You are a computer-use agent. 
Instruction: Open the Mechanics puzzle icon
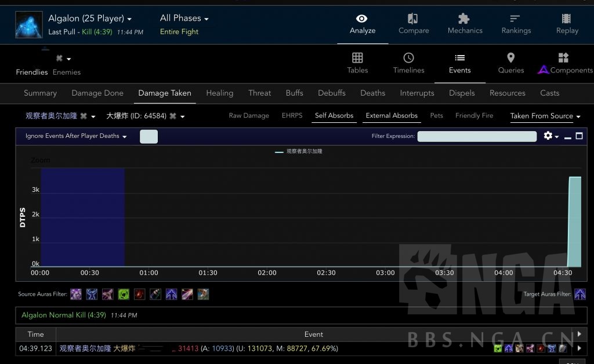coord(465,19)
